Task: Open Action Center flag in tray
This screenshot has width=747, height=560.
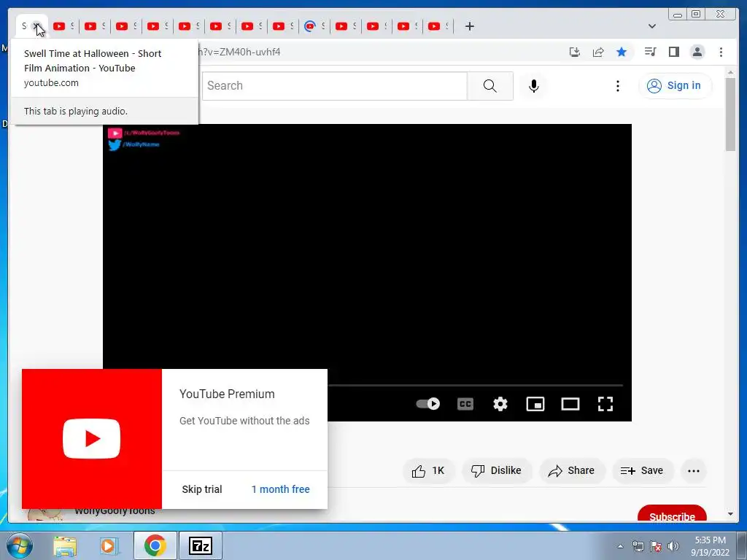Action: point(656,545)
